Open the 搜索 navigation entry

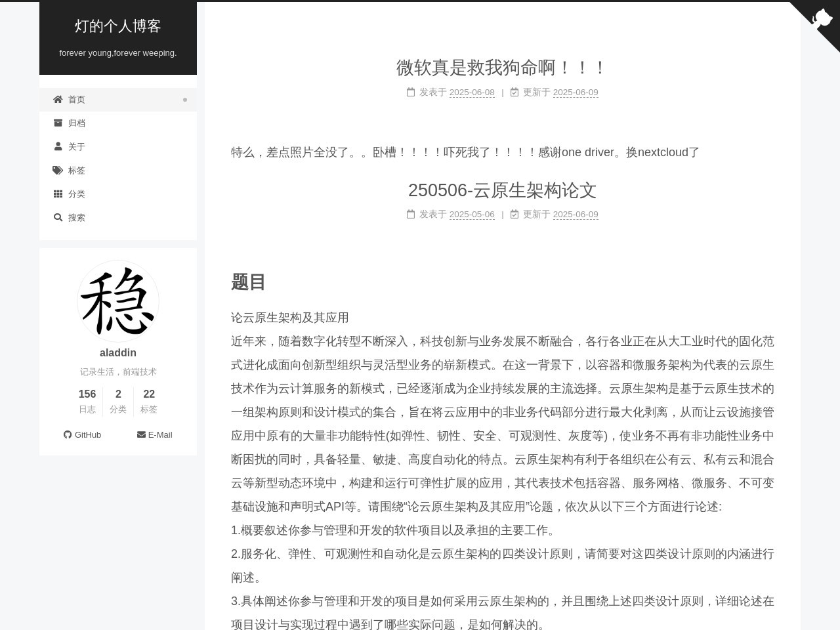click(x=77, y=217)
